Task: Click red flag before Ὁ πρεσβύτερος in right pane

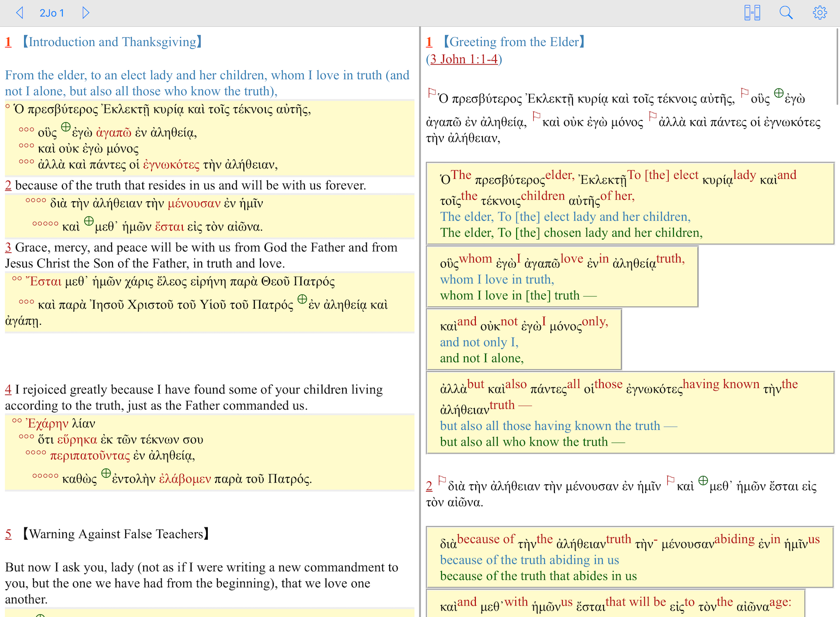Action: tap(432, 93)
